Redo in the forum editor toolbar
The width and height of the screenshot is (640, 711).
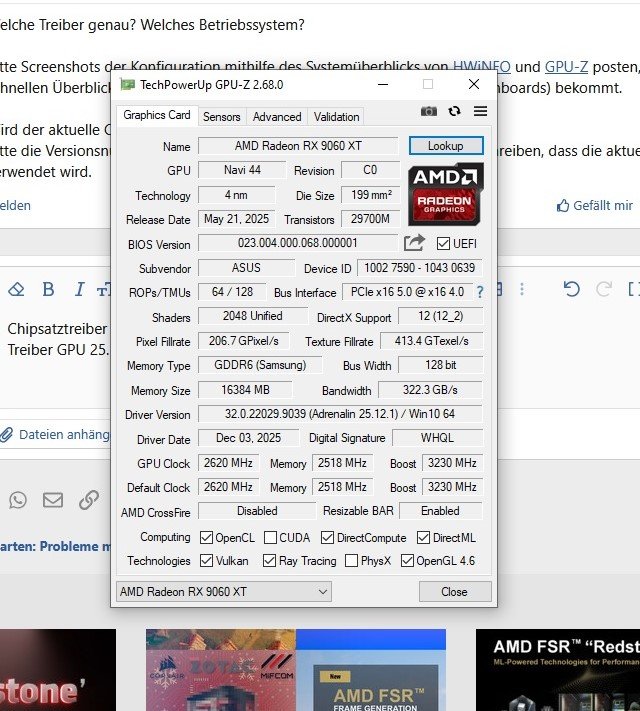click(x=604, y=289)
